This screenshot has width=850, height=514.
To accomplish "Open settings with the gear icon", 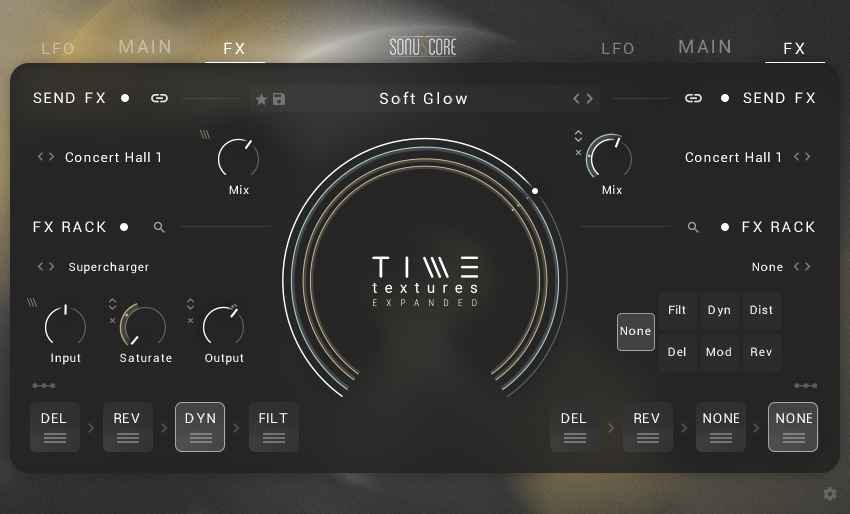I will 829,494.
